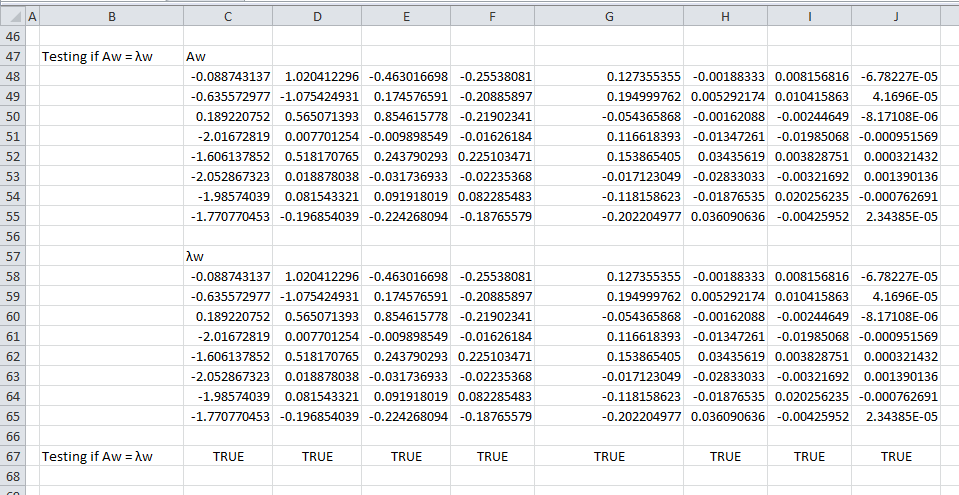Viewport: 959px width, 495px height.
Task: Select row 67 header
Action: pos(12,456)
